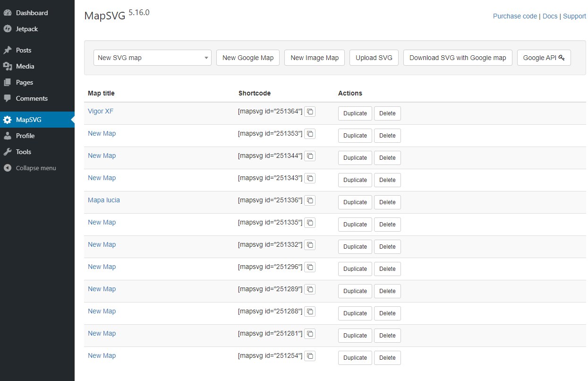The height and width of the screenshot is (381, 588).
Task: Open Pages in the sidebar
Action: pos(37,82)
